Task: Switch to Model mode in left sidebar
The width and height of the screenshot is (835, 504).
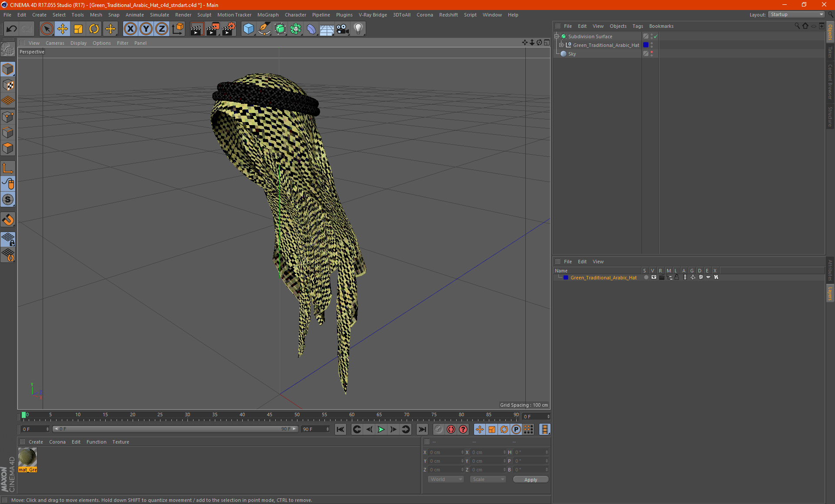Action: (8, 69)
